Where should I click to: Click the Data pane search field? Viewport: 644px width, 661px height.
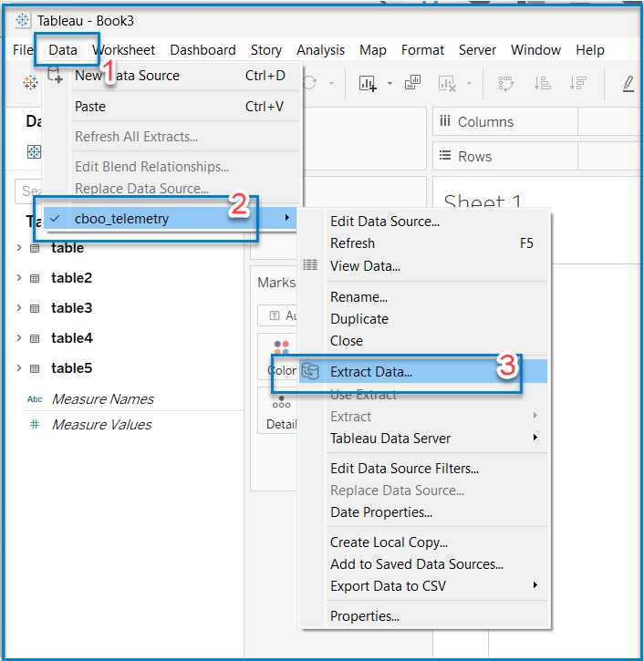click(x=28, y=191)
